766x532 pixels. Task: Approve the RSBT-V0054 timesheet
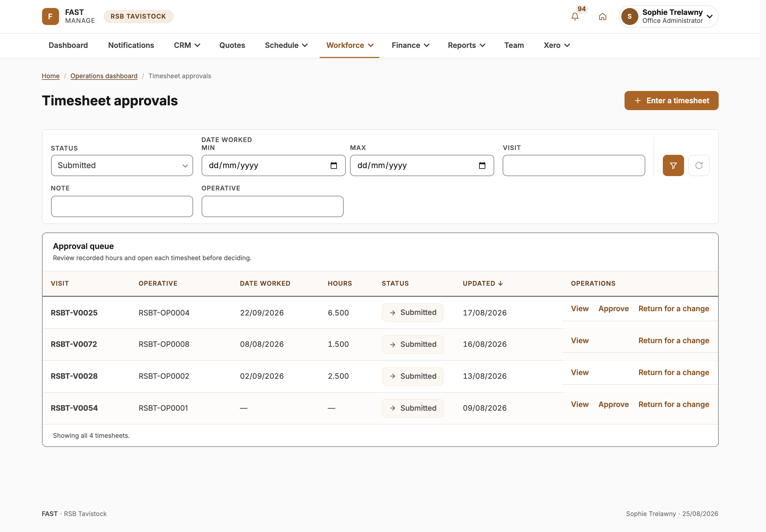tap(613, 404)
